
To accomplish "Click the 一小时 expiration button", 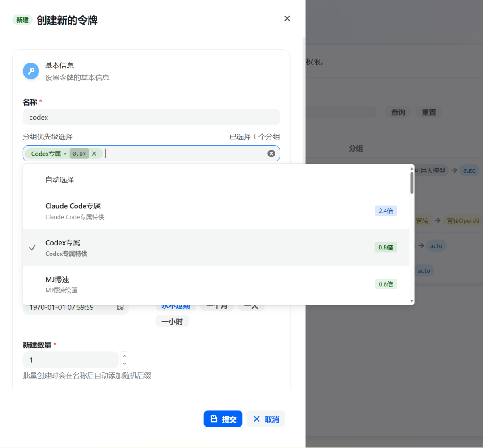I will pyautogui.click(x=172, y=321).
